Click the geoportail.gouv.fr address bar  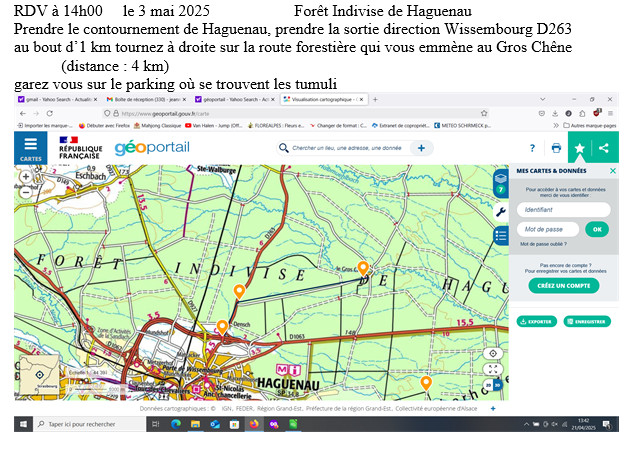coord(296,114)
